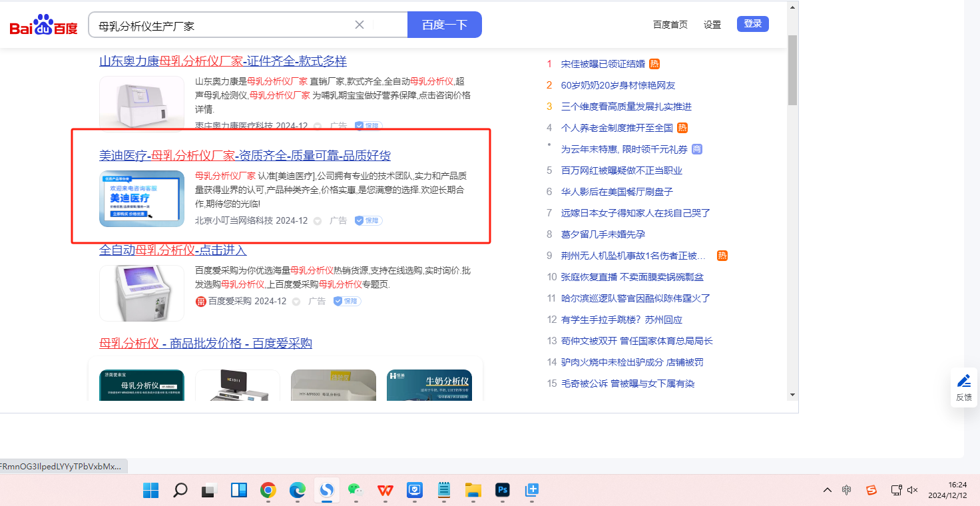This screenshot has width=980, height=506.
Task: Expand the dropdown arrow beside 北京小叮当网络科技 2024-12
Action: click(318, 221)
